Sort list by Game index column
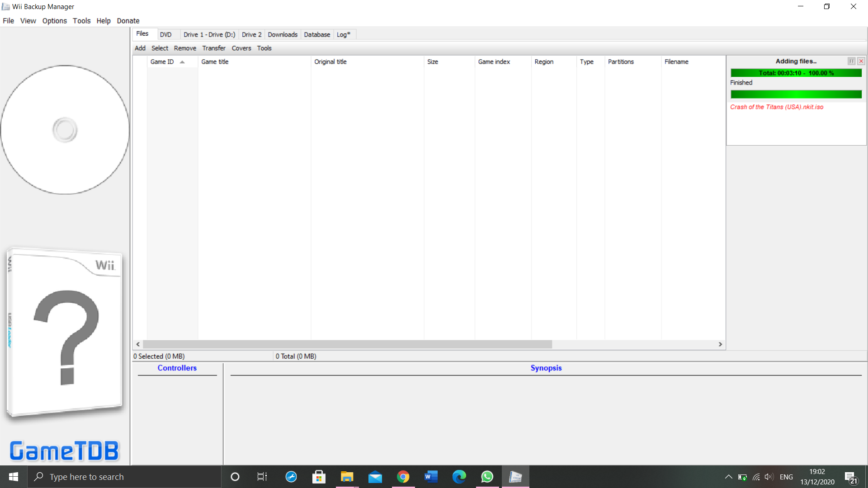This screenshot has height=488, width=868. tap(503, 62)
